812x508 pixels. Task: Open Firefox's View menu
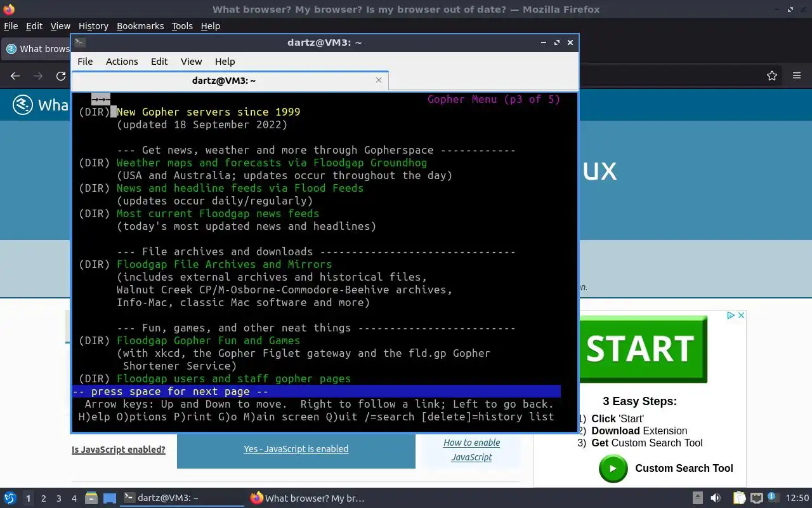tap(60, 26)
